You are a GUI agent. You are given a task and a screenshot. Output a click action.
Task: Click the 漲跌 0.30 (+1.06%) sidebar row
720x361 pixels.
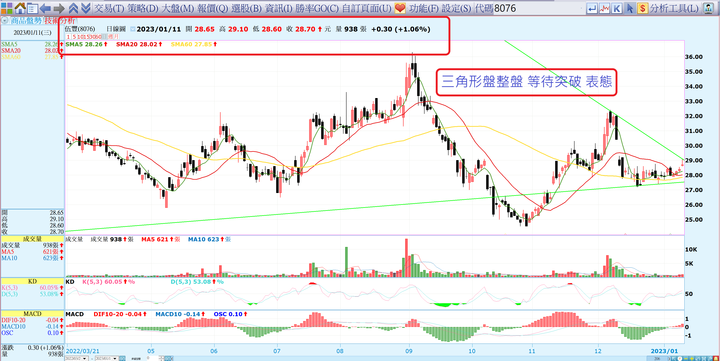click(x=32, y=348)
